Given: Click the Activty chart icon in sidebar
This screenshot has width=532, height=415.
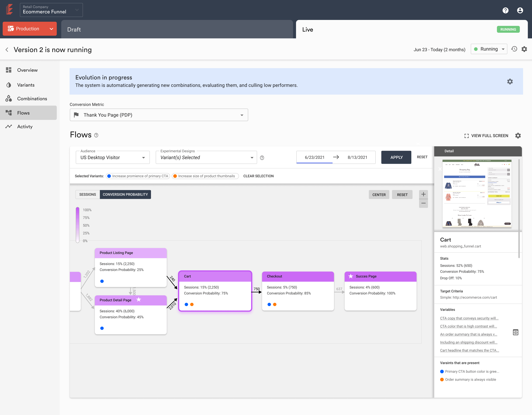Looking at the screenshot, I should 9,126.
